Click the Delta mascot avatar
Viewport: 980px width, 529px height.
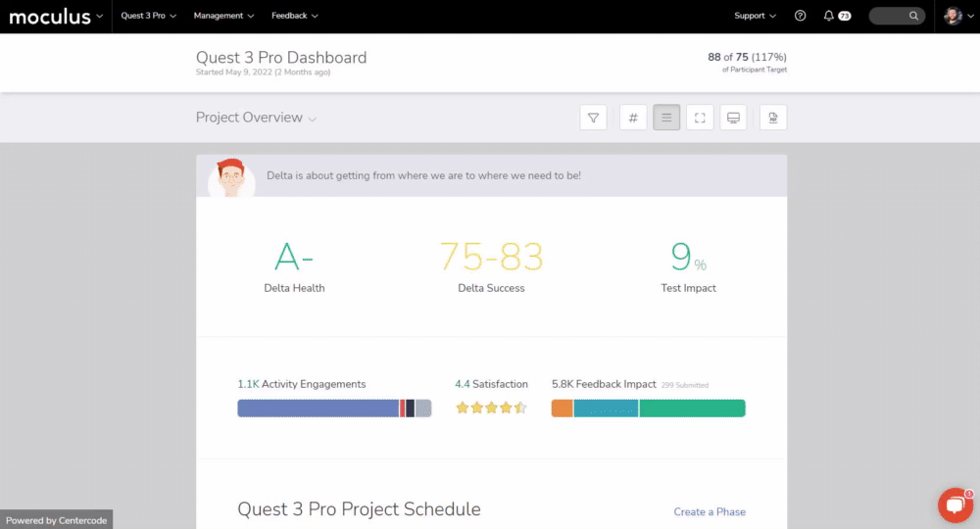coord(231,178)
